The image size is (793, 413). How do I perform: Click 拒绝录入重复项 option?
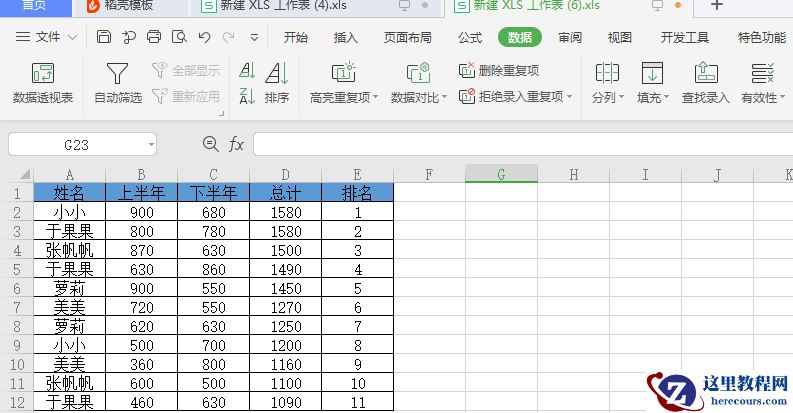[x=511, y=96]
